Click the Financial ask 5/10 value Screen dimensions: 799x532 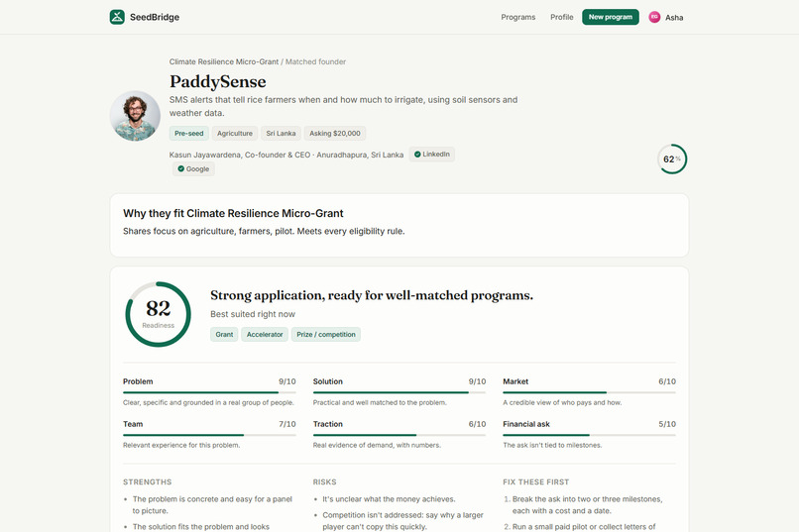pyautogui.click(x=667, y=424)
